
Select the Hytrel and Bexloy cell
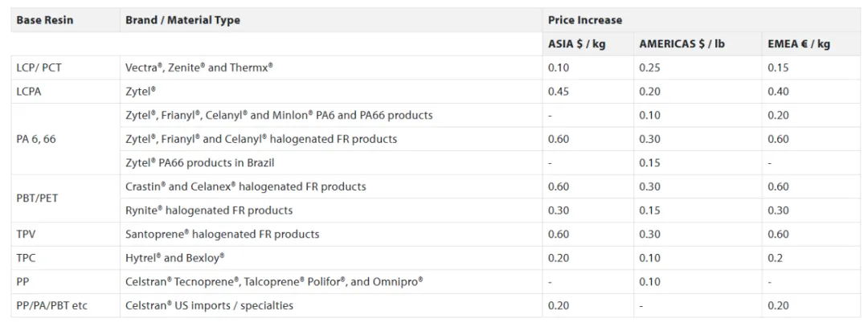pyautogui.click(x=175, y=258)
